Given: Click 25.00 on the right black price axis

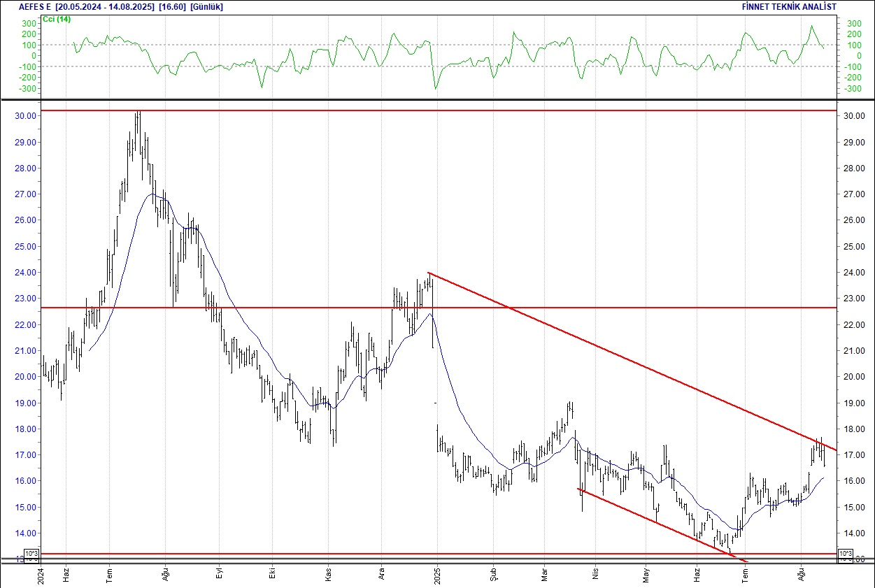Looking at the screenshot, I should 854,247.
